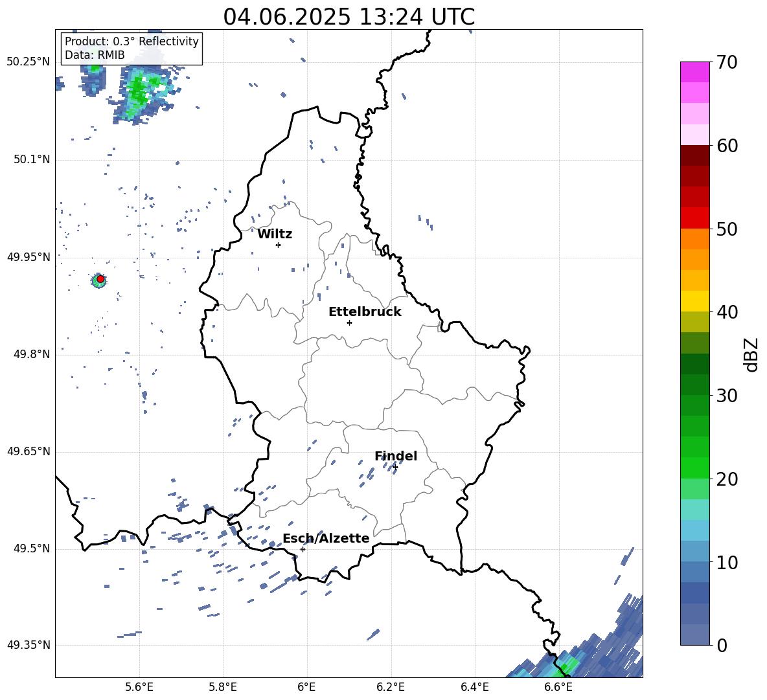Select the Esch/Alzette station label
Image resolution: width=767 pixels, height=700 pixels.
point(326,538)
